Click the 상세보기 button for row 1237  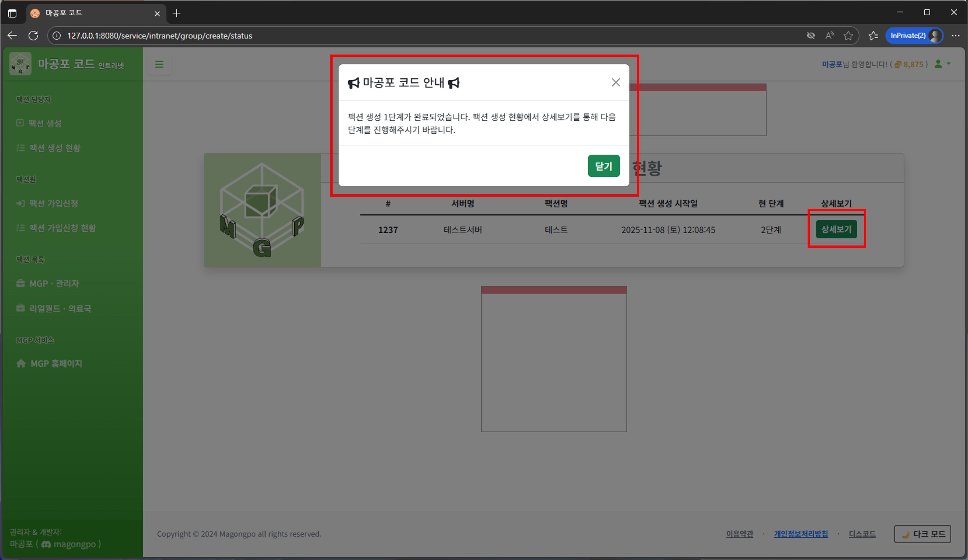point(836,229)
